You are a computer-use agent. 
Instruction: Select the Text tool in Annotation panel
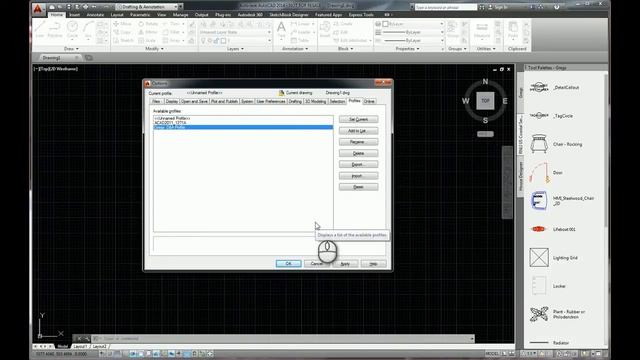(281, 30)
